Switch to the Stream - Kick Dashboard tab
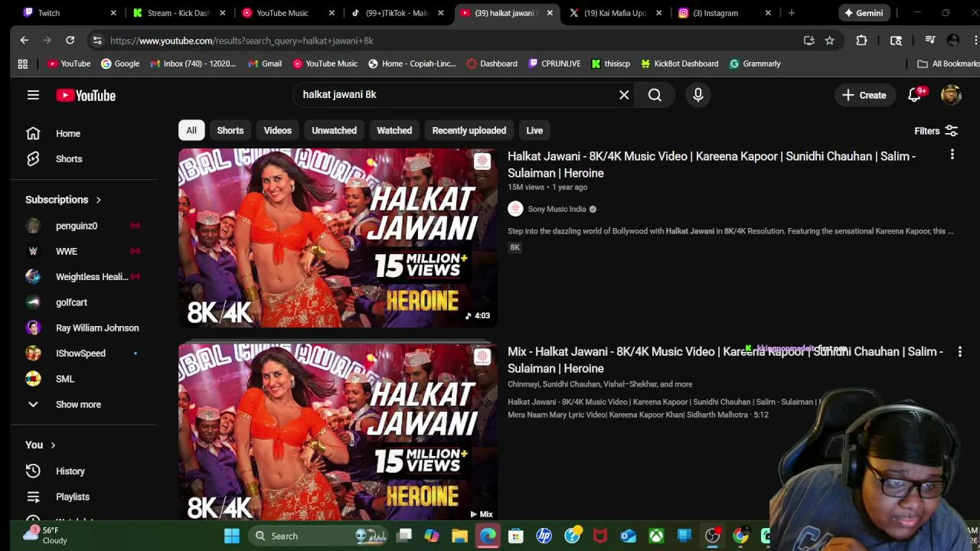 click(178, 13)
